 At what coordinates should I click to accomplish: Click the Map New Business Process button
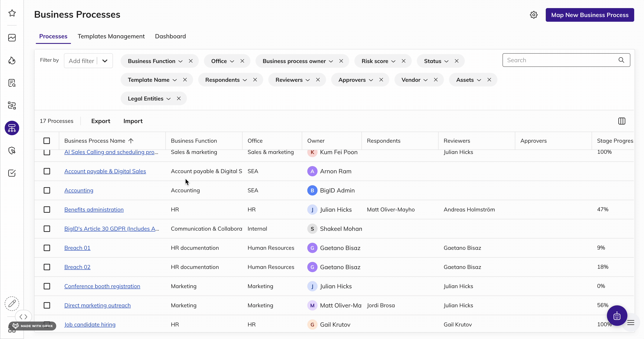point(589,15)
